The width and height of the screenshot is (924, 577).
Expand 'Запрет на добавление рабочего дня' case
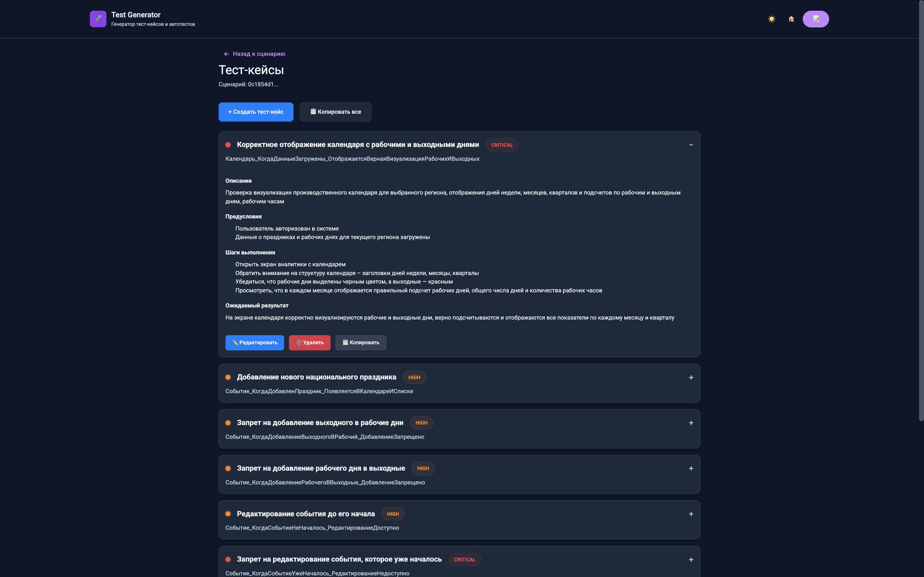point(691,469)
